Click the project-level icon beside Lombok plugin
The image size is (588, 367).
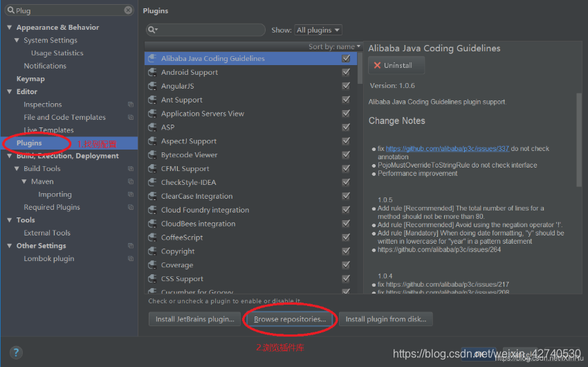[131, 258]
